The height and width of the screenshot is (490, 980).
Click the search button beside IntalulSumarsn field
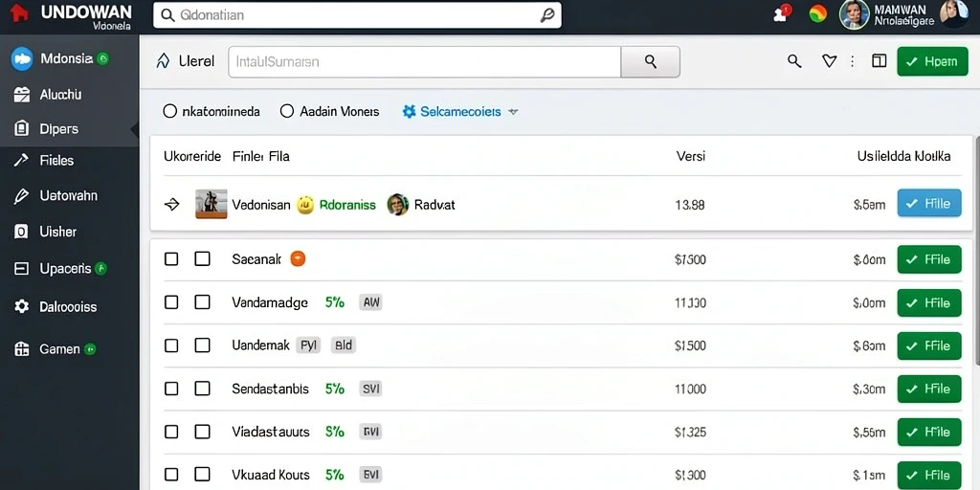click(651, 62)
